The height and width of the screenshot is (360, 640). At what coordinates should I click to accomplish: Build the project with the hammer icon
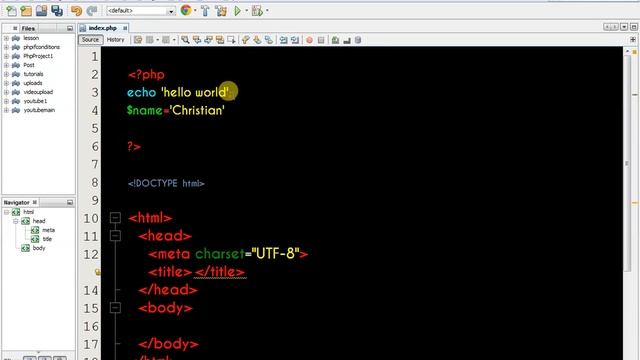(205, 11)
